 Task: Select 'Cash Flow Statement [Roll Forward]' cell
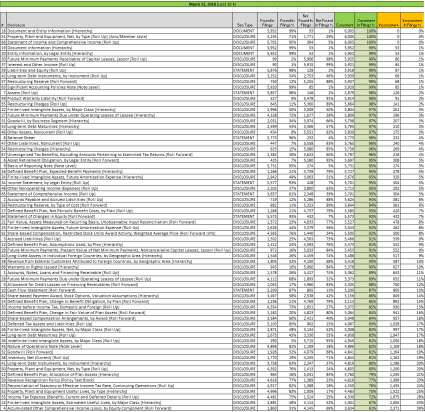119,290
